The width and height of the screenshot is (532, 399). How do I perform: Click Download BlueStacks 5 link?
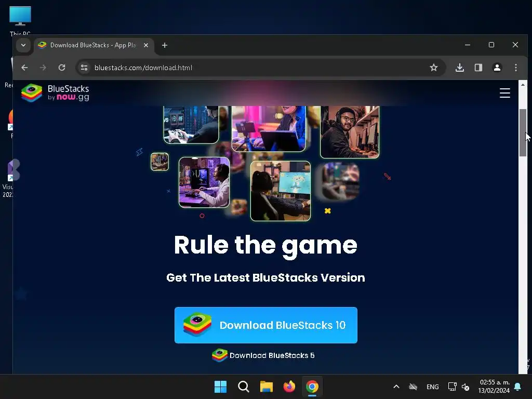tap(263, 355)
